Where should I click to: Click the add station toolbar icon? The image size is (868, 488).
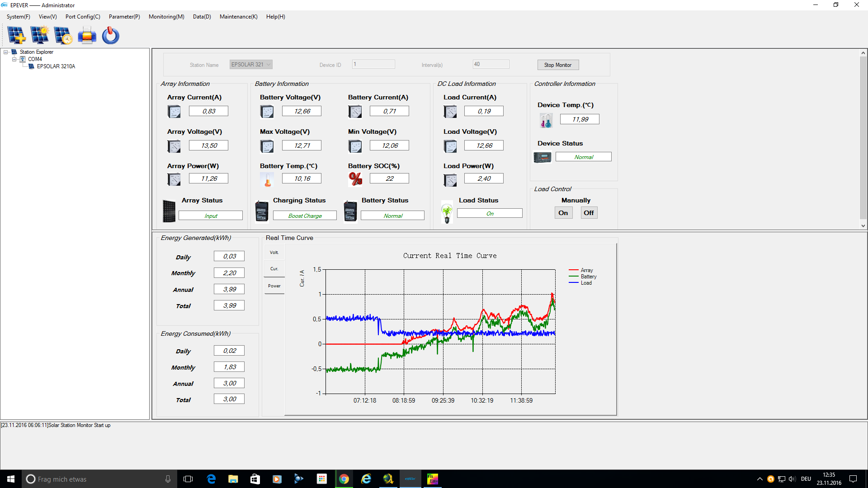pos(17,35)
